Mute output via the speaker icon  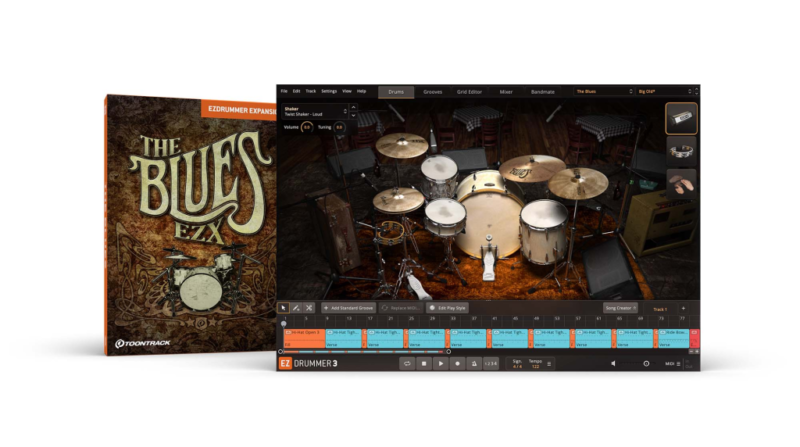(x=613, y=364)
